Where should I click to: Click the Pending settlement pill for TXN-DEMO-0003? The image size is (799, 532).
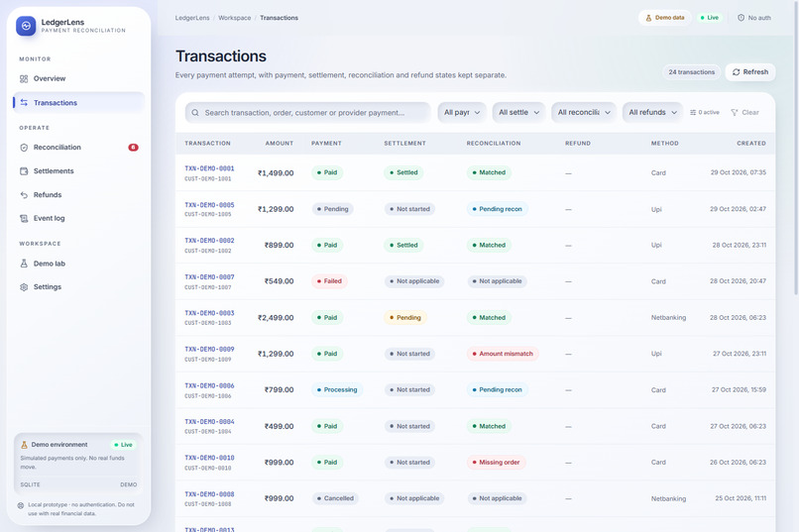point(405,318)
